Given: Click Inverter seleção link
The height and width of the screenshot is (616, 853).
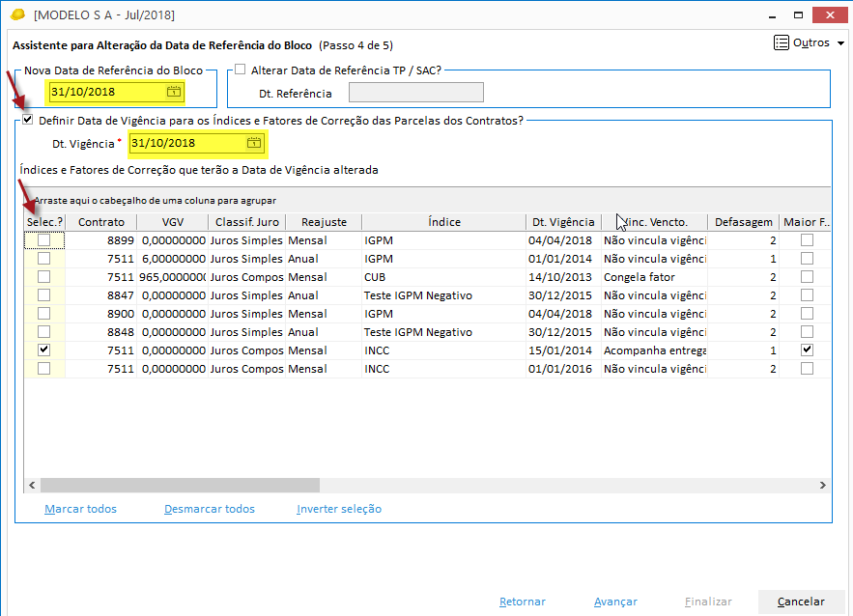Looking at the screenshot, I should click(338, 509).
